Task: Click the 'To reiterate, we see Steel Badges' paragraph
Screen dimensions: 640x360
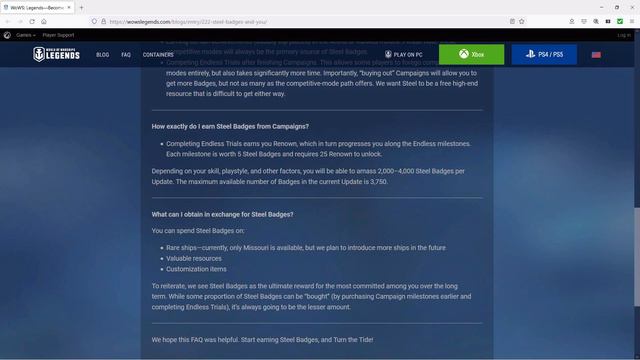Action: (311, 296)
